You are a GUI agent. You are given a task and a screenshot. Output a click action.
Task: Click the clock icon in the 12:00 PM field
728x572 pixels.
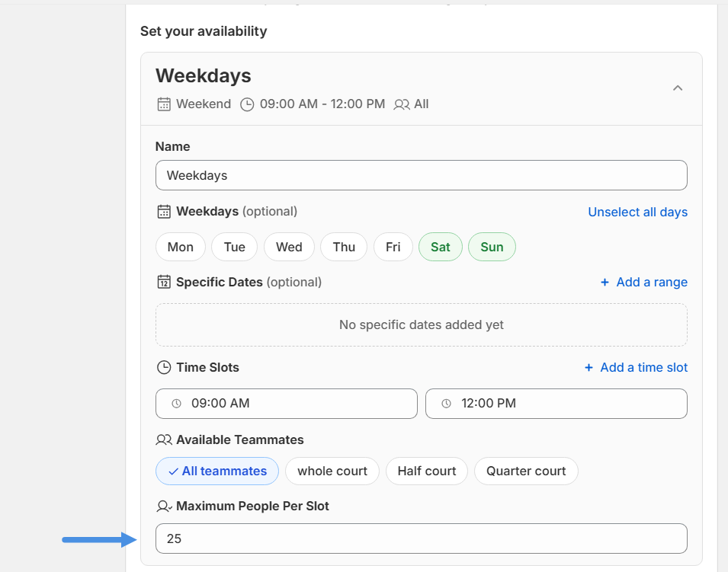[446, 404]
